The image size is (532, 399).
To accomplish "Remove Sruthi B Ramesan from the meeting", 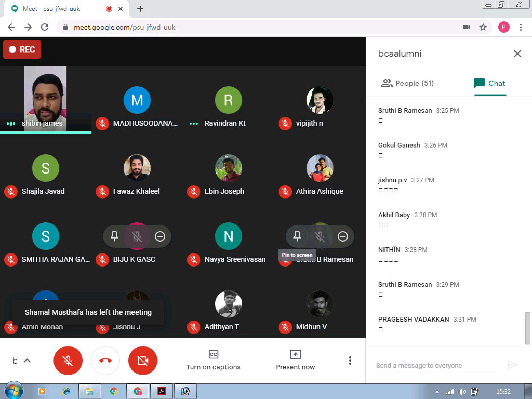I will [343, 236].
